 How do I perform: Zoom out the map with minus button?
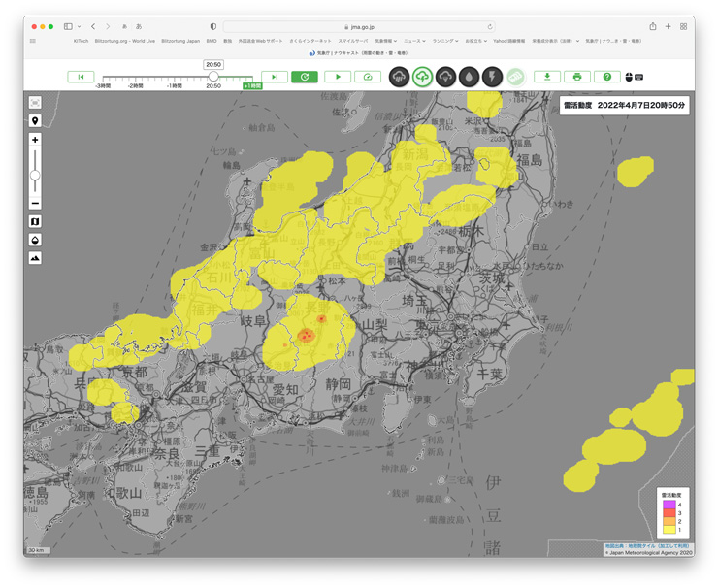[x=35, y=203]
